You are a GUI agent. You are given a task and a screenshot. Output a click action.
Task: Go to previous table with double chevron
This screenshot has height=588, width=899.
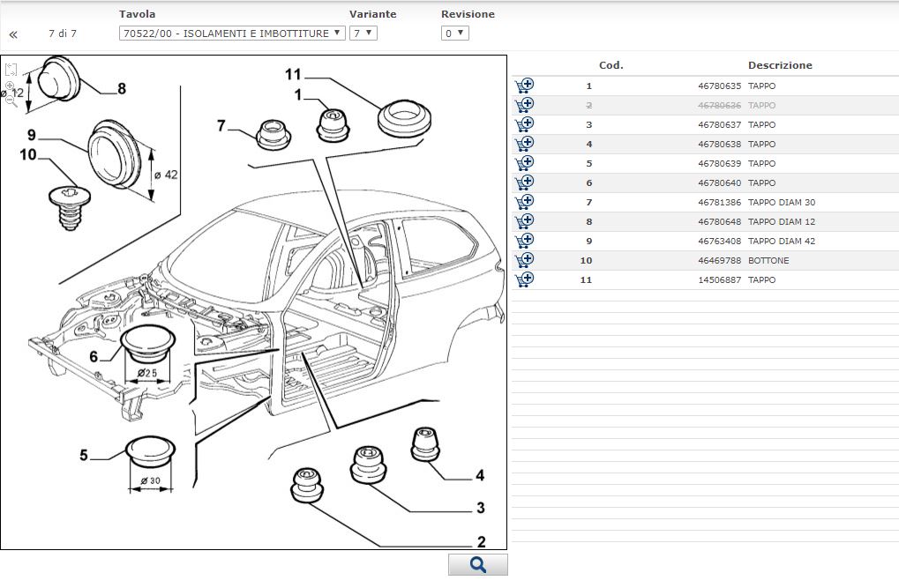tap(13, 34)
